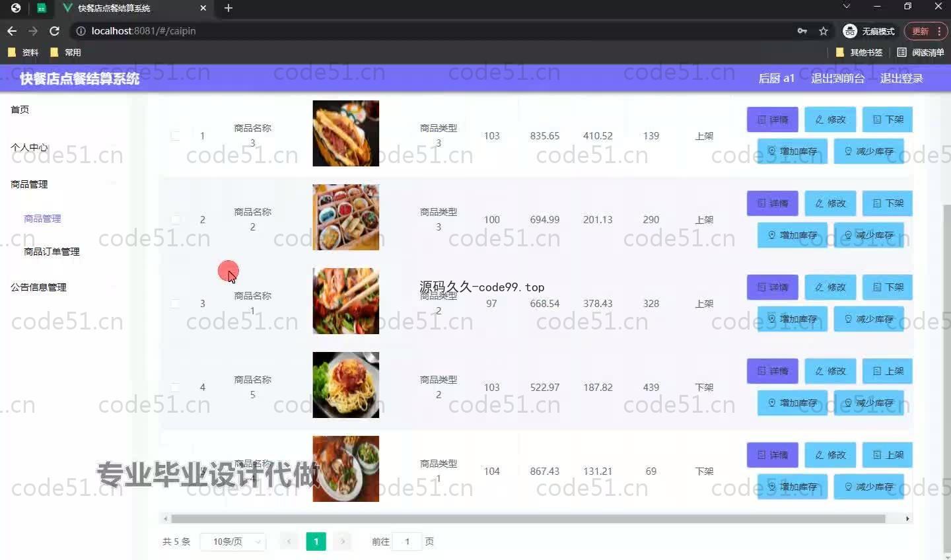Open the sandwich thumbnail in row 1
The image size is (951, 560).
tap(345, 133)
